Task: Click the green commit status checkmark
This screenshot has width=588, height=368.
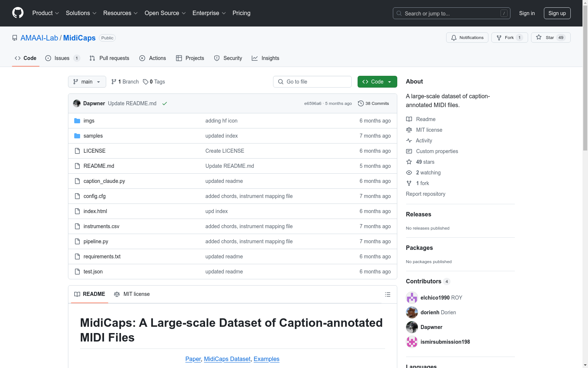Action: point(165,103)
